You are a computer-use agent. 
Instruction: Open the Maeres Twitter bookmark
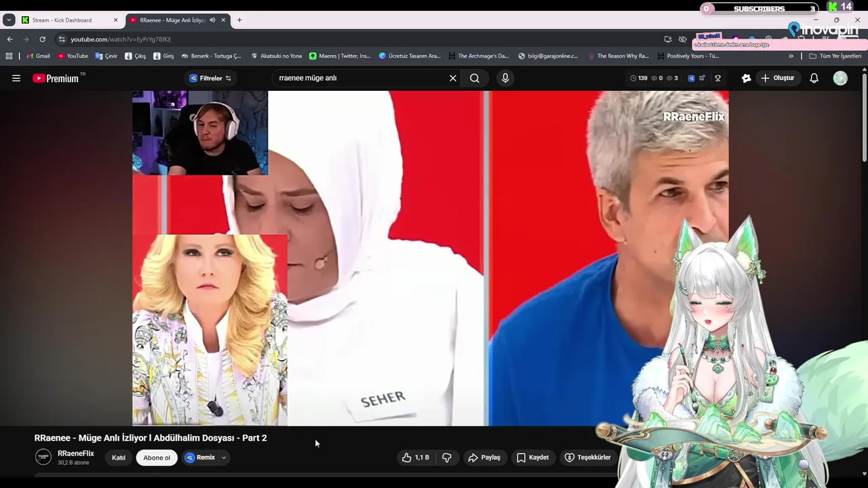[340, 56]
